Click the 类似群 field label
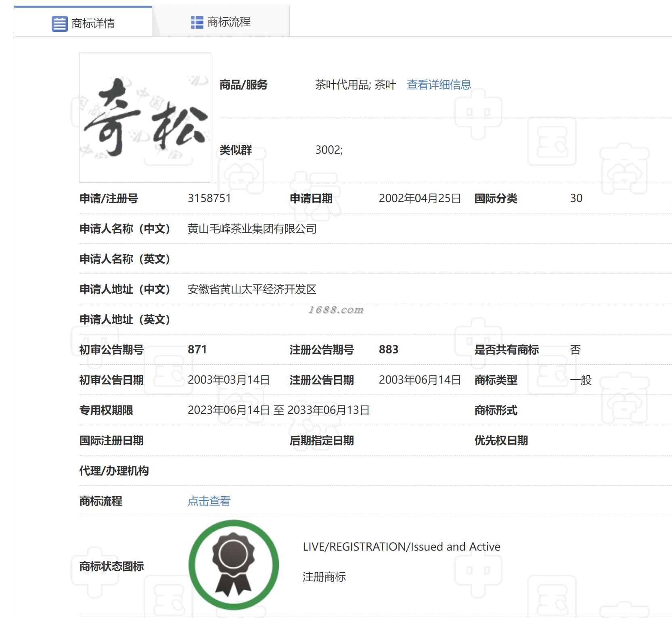The width and height of the screenshot is (672, 618). 236,150
